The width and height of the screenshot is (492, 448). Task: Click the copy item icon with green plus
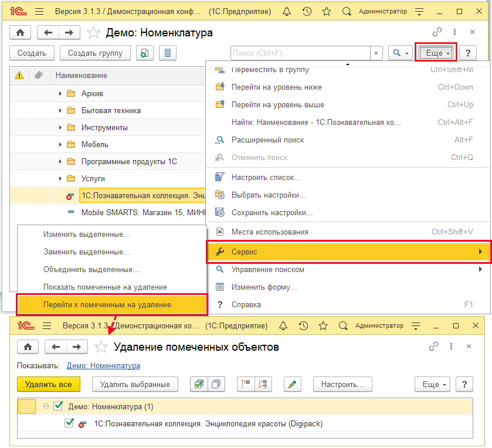pyautogui.click(x=145, y=53)
